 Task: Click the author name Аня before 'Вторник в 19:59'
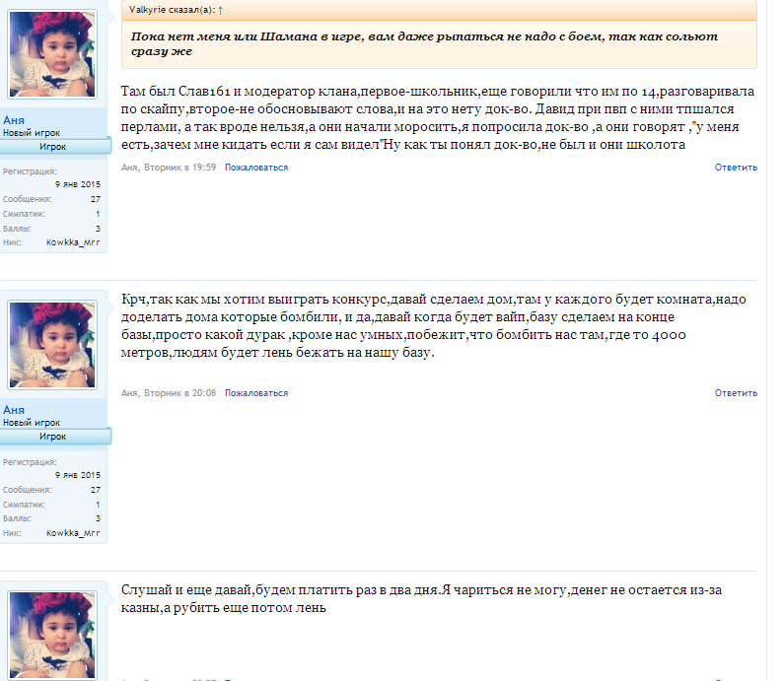point(129,168)
